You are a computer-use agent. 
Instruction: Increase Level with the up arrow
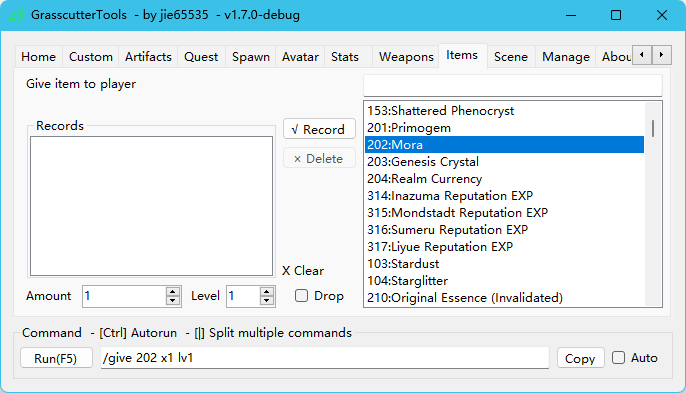(x=266, y=291)
